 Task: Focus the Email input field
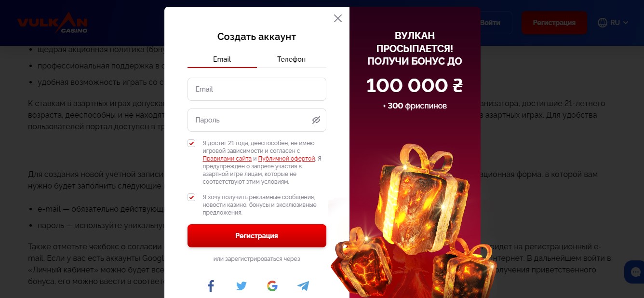[257, 89]
